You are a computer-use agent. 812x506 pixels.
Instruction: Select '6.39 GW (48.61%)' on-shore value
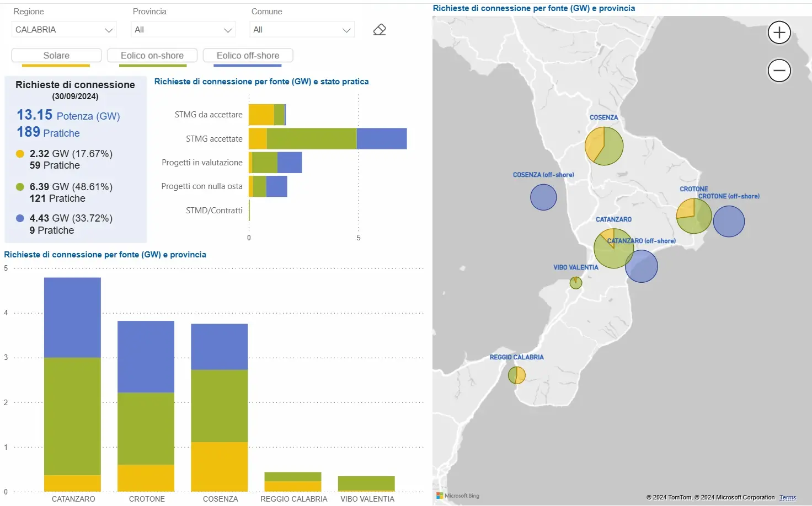(71, 187)
